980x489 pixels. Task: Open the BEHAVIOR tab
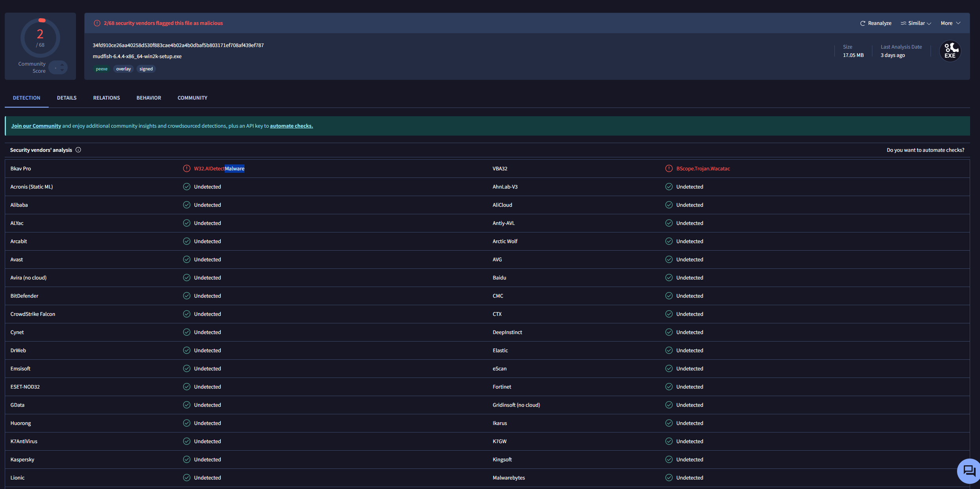(149, 98)
